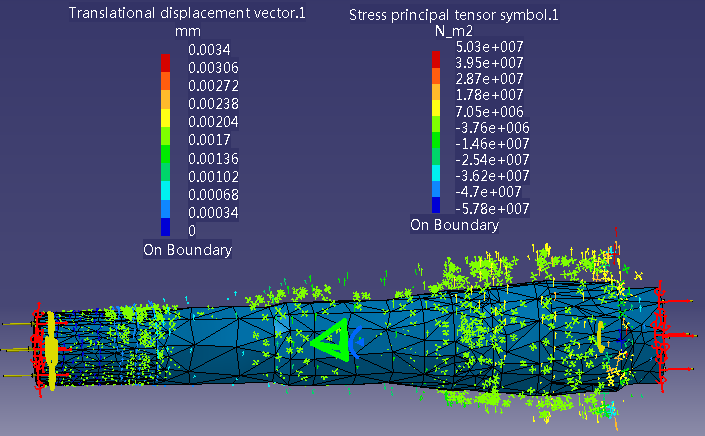The height and width of the screenshot is (436, 705).
Task: Select the 0.00102 displacement value
Action: coord(213,177)
